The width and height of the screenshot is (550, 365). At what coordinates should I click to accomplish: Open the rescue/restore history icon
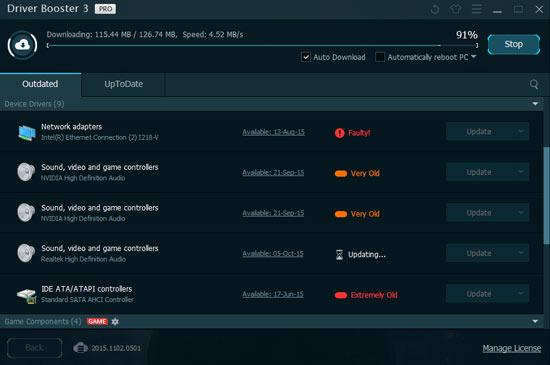[x=435, y=9]
